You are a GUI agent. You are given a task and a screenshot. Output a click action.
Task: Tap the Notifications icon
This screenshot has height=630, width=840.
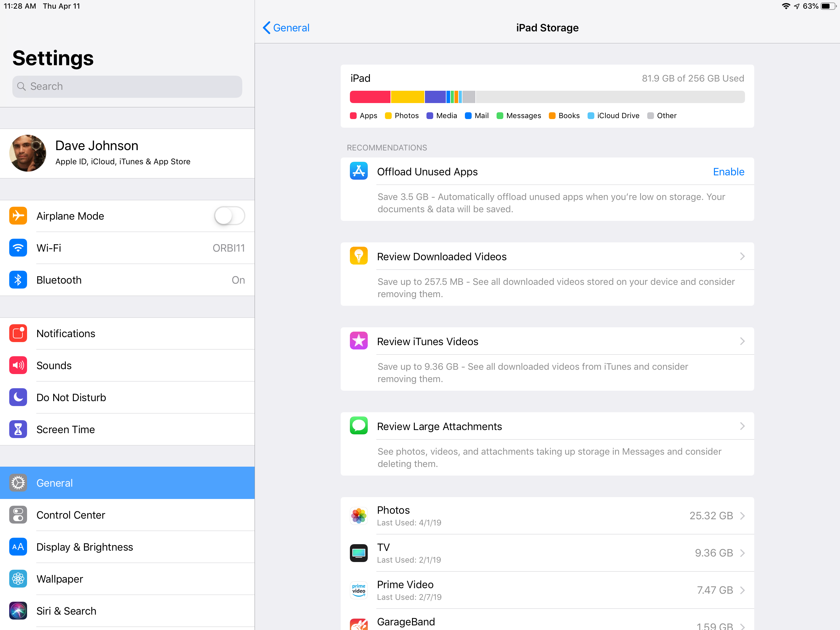pos(18,333)
